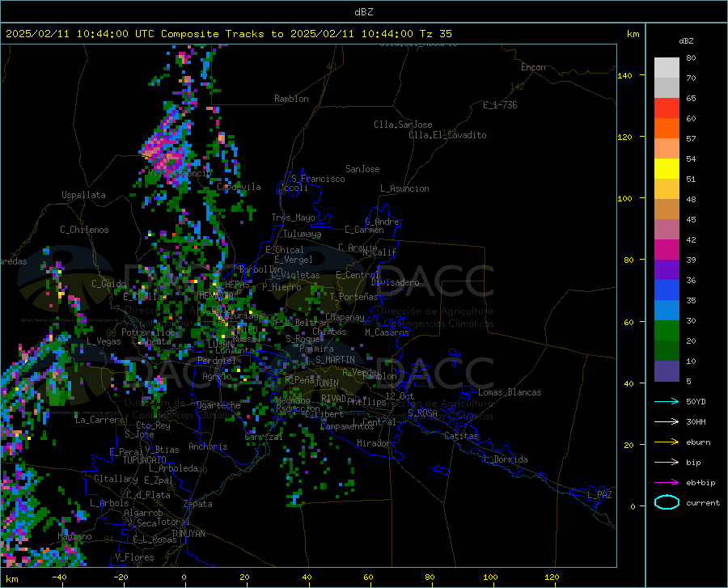Click the TUNUYAN map label

click(x=188, y=533)
